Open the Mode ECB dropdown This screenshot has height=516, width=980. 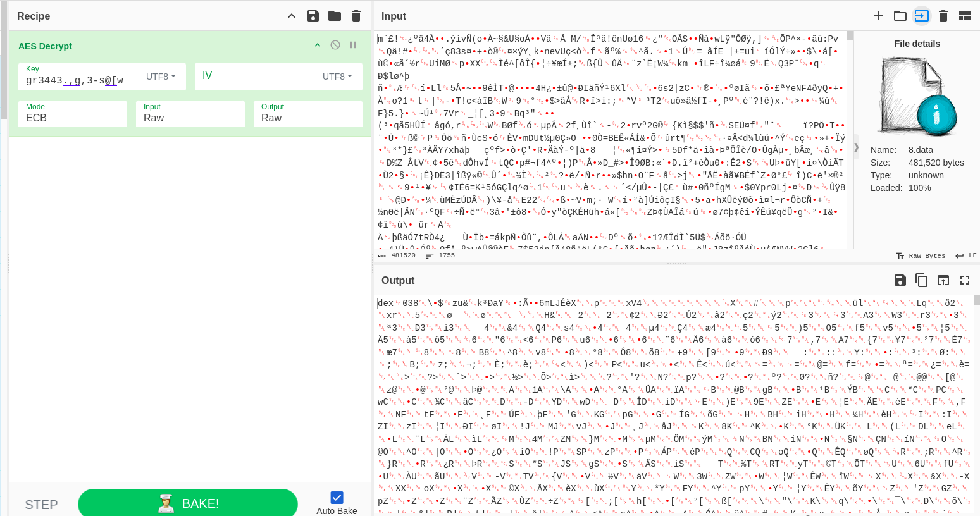(x=73, y=114)
